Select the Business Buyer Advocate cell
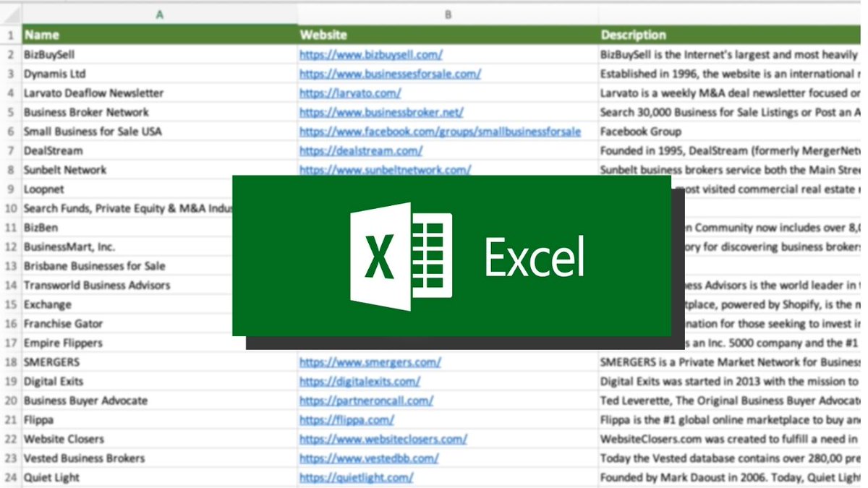The height and width of the screenshot is (488, 868). coord(159,401)
